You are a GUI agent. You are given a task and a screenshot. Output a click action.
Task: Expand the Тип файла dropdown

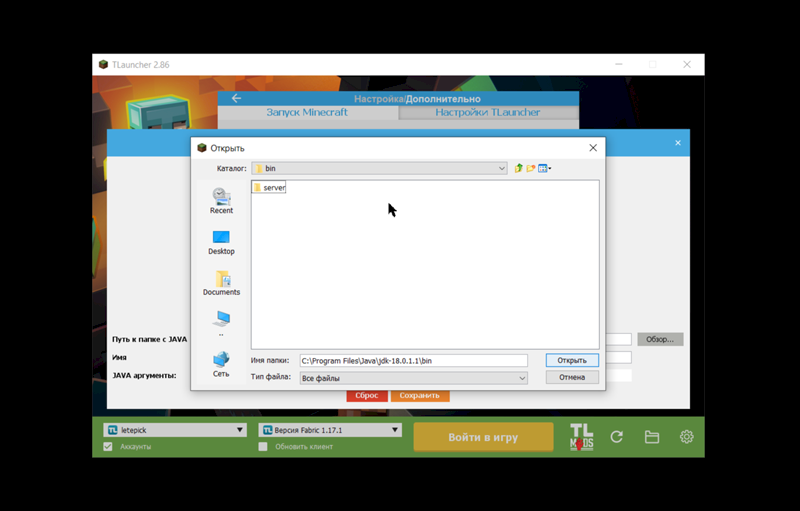(521, 378)
